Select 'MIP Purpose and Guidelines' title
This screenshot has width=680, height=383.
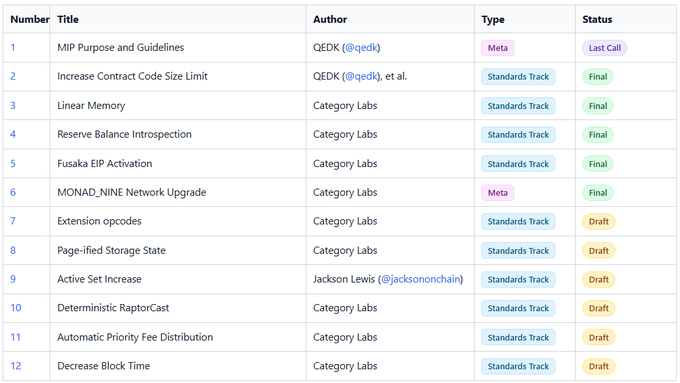point(121,48)
